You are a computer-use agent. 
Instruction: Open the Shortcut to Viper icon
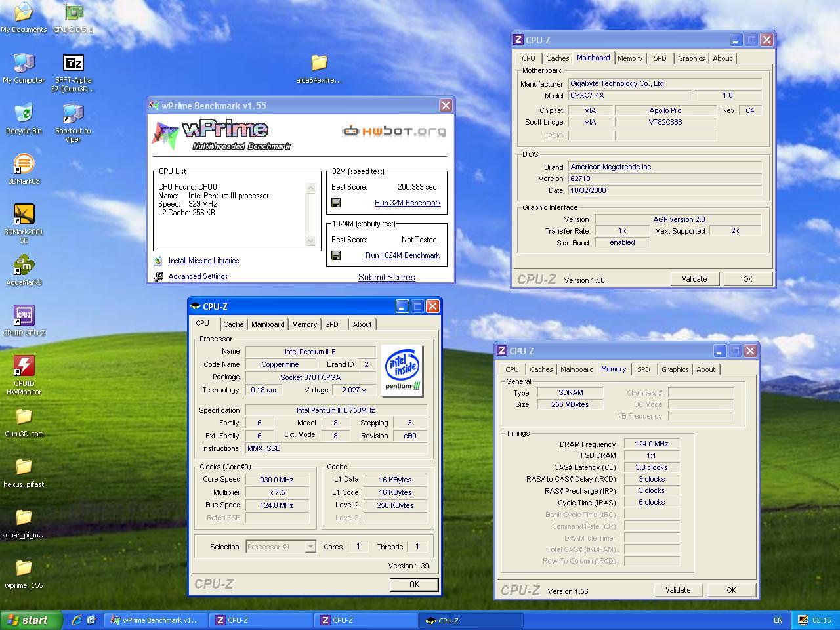tap(73, 123)
